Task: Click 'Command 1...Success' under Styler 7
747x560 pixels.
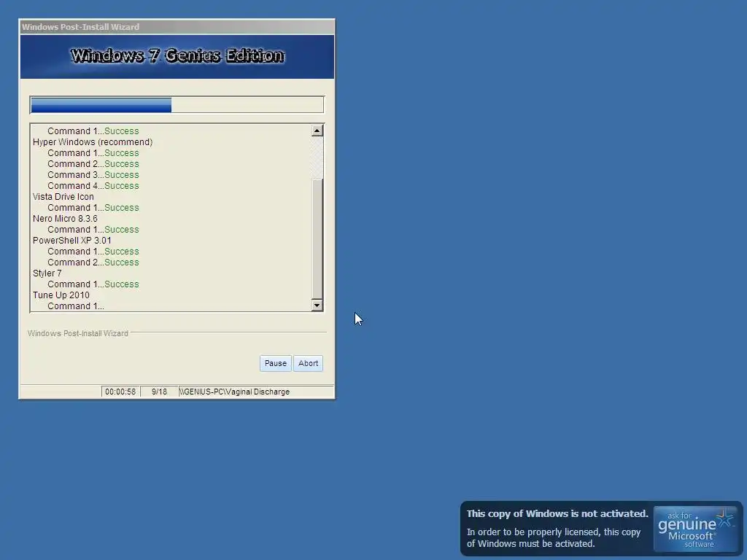Action: click(93, 284)
